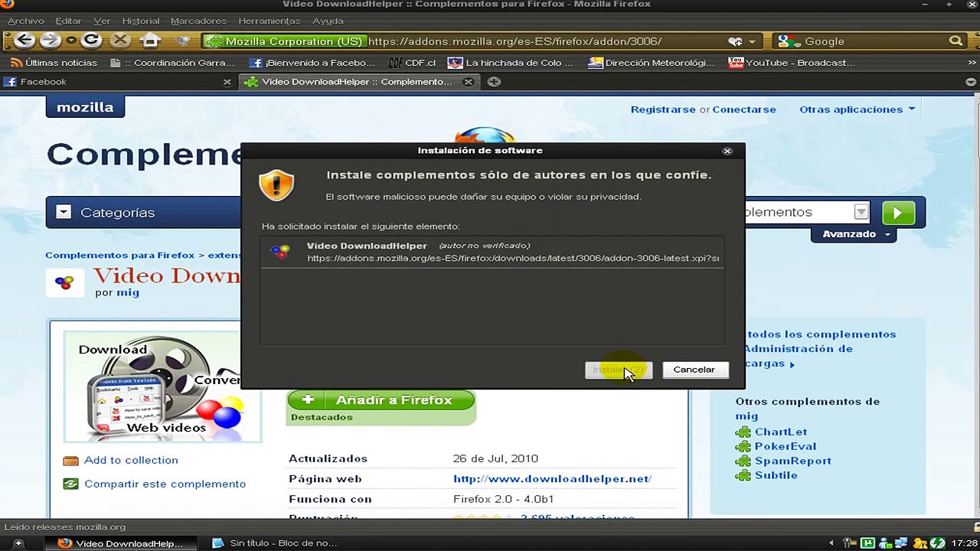The width and height of the screenshot is (980, 551).
Task: Switch to Video DownloadHelper taskbar button
Action: [x=122, y=543]
